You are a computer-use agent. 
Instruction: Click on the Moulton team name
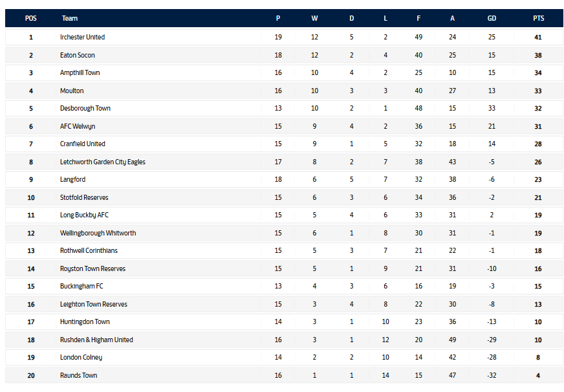click(x=72, y=91)
